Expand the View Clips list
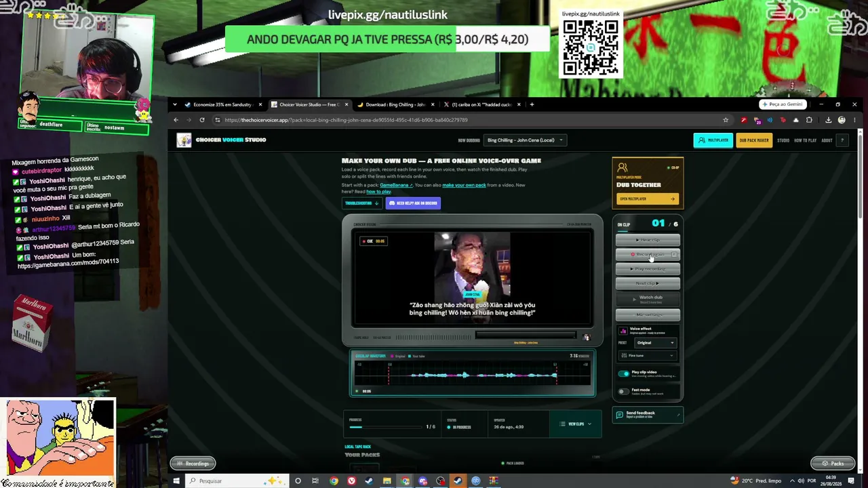 (576, 424)
